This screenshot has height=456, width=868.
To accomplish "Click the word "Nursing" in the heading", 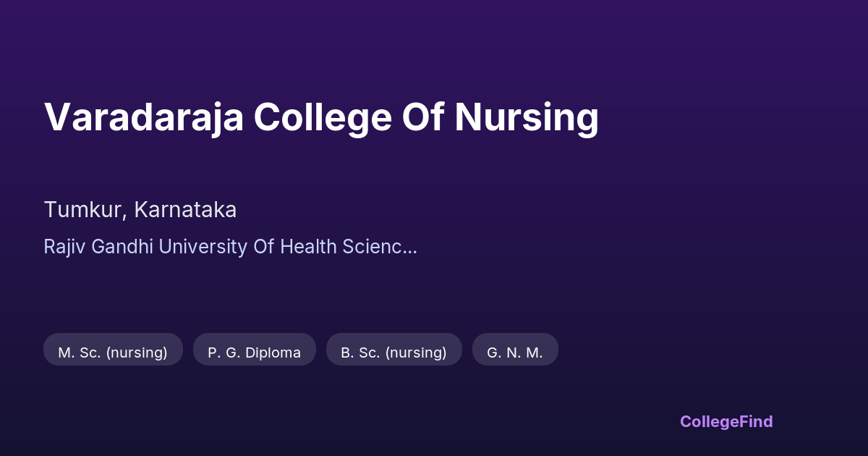I will click(526, 117).
